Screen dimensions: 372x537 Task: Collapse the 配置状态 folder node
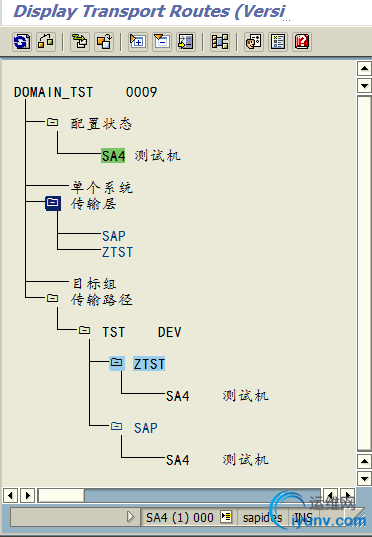[x=52, y=122]
